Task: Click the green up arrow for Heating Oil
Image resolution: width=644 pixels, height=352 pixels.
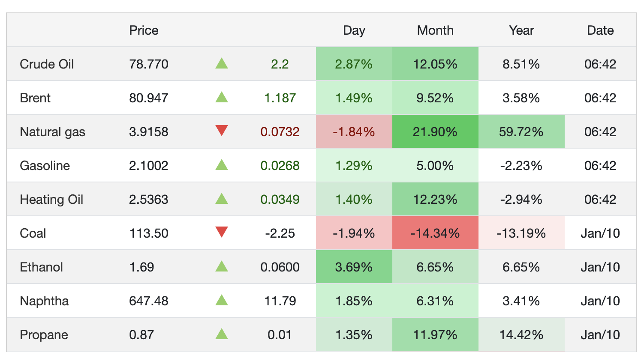Action: pyautogui.click(x=222, y=199)
